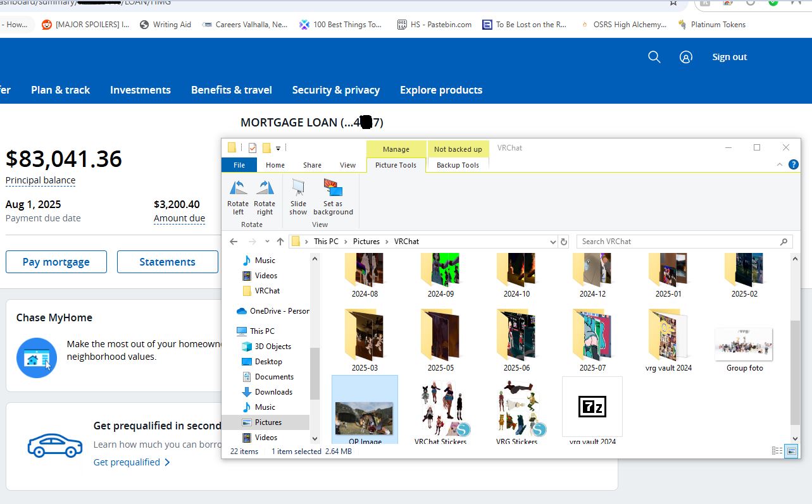The image size is (812, 504).
Task: Open the 2025-03 folder
Action: pyautogui.click(x=364, y=341)
